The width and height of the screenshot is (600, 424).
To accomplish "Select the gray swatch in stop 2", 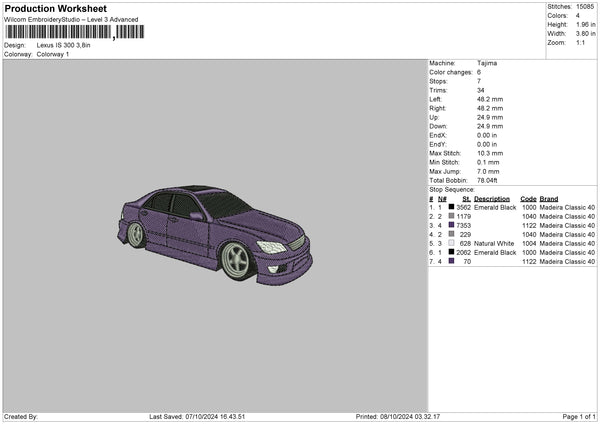I will [x=452, y=216].
